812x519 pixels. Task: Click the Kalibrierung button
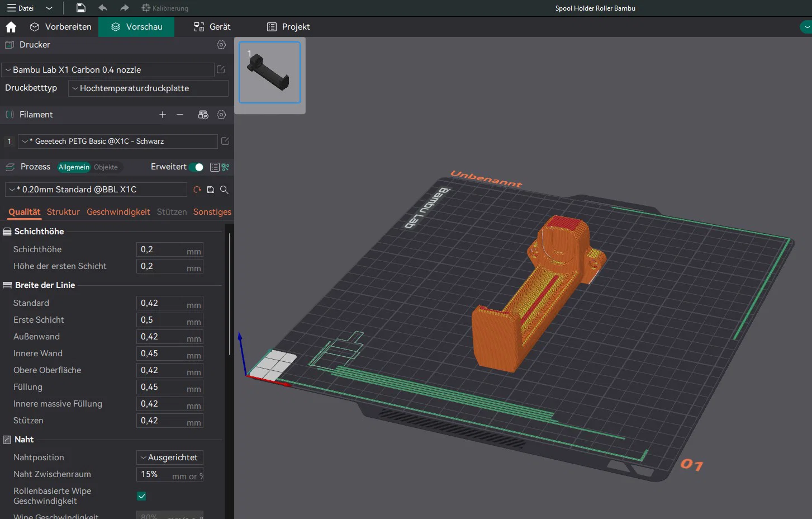coord(165,8)
